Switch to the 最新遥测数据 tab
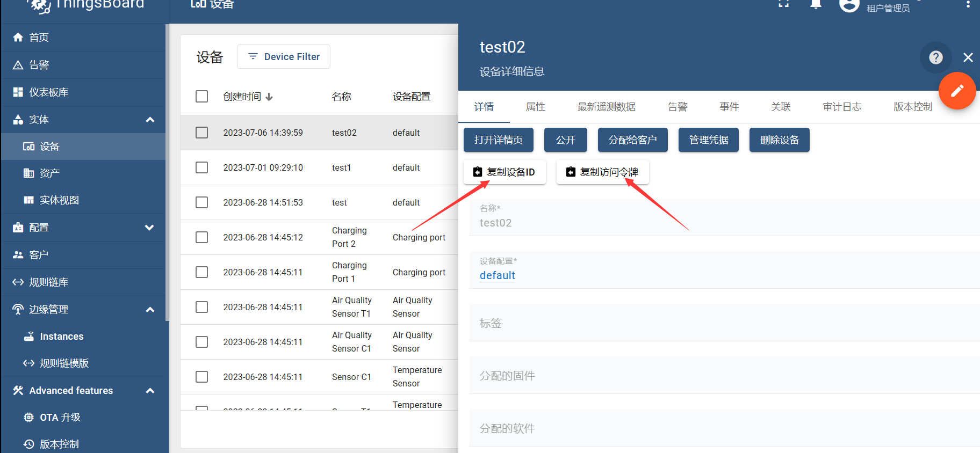 tap(607, 107)
